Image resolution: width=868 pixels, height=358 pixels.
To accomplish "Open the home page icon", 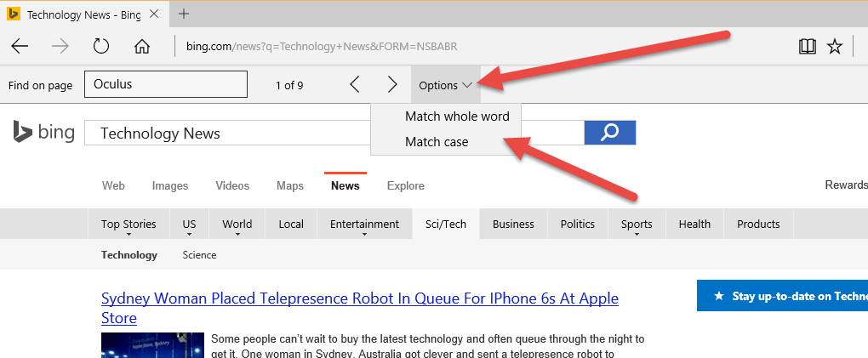I will click(x=142, y=47).
